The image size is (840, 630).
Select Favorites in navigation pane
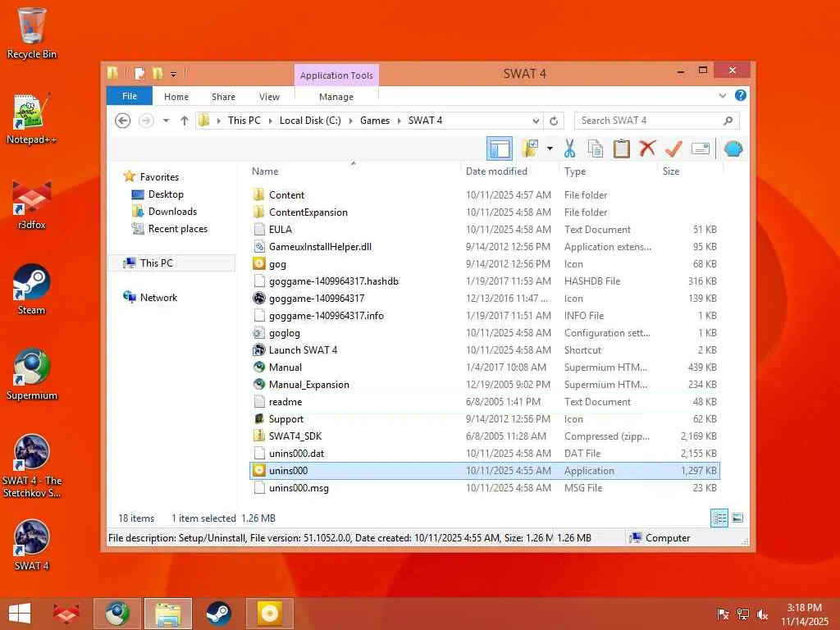click(x=159, y=177)
